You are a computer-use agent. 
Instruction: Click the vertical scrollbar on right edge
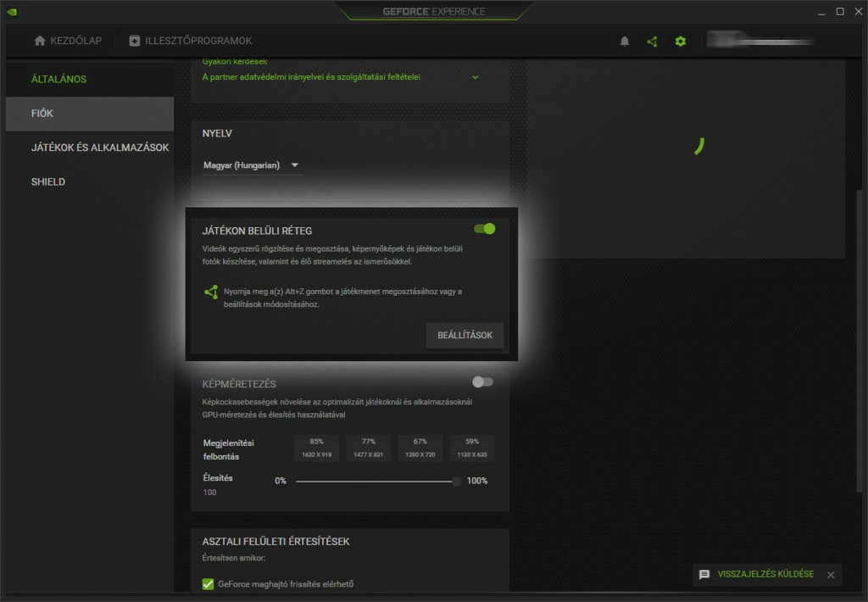[x=860, y=341]
